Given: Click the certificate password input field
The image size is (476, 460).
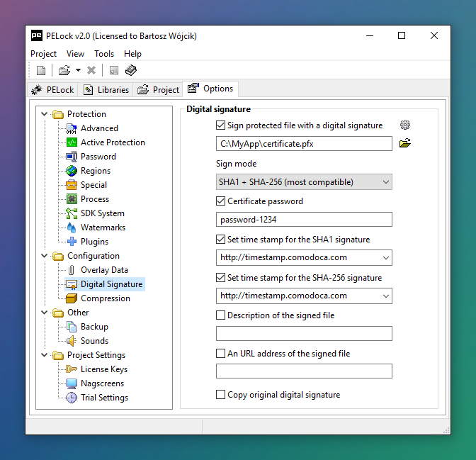Looking at the screenshot, I should [x=304, y=219].
